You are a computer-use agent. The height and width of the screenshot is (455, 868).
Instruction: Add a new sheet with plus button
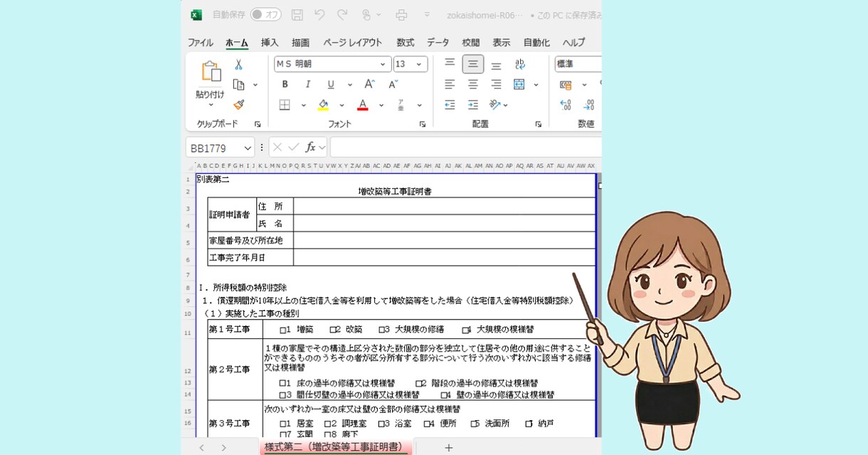tap(448, 447)
